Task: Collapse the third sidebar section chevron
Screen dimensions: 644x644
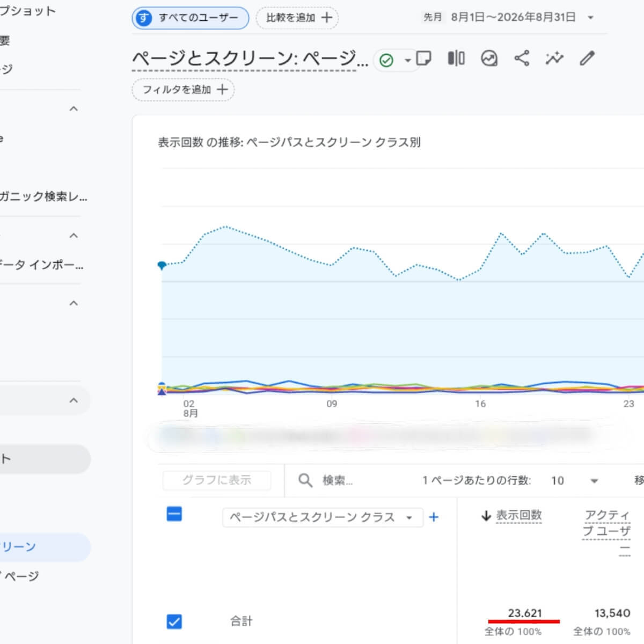Action: click(74, 303)
